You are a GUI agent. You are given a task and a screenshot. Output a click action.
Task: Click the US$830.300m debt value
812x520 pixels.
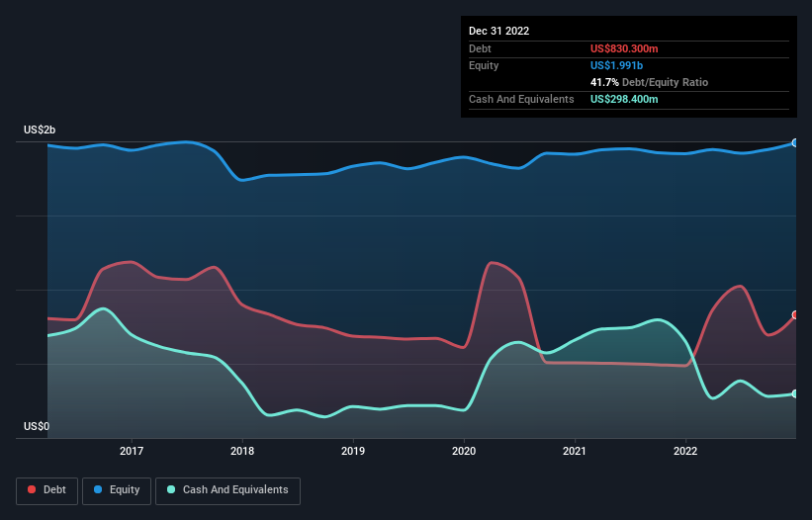[624, 48]
